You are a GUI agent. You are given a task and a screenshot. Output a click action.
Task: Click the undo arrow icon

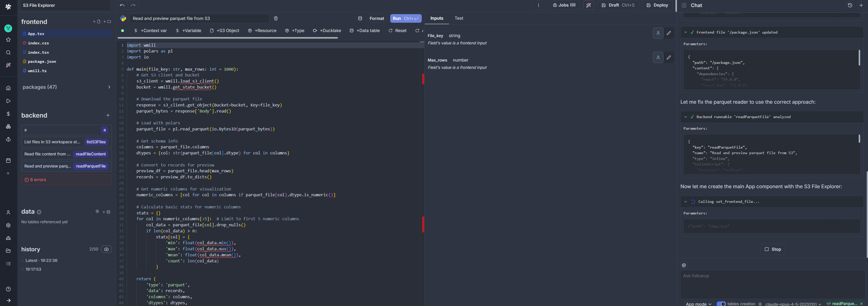coord(122,5)
